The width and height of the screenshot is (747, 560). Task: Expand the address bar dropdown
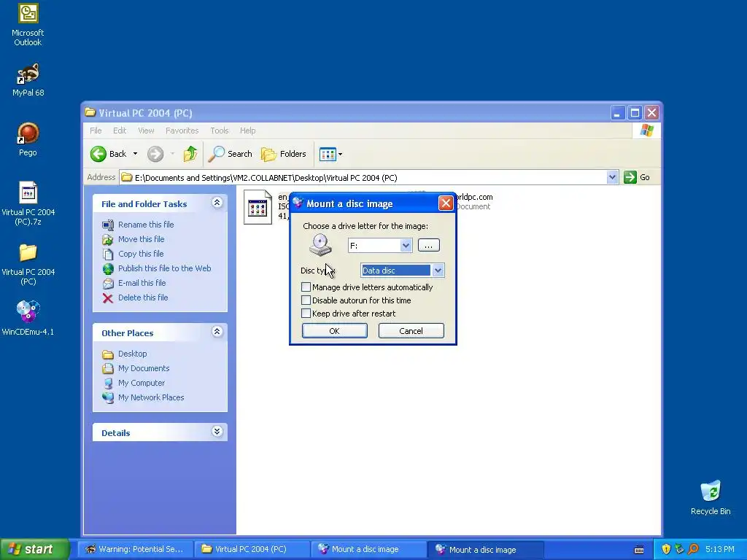(x=612, y=178)
